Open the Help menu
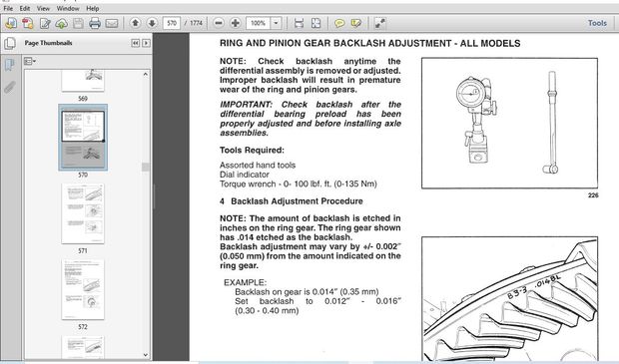The height and width of the screenshot is (364, 619). point(93,8)
